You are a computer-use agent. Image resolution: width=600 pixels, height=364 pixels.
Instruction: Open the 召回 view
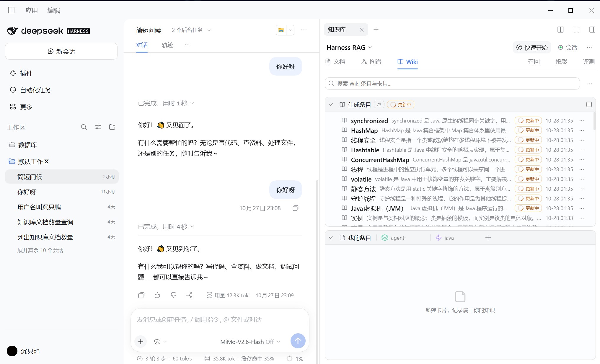point(534,62)
